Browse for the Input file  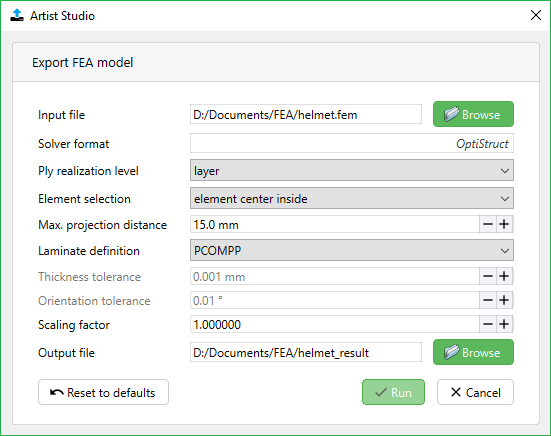tap(473, 114)
